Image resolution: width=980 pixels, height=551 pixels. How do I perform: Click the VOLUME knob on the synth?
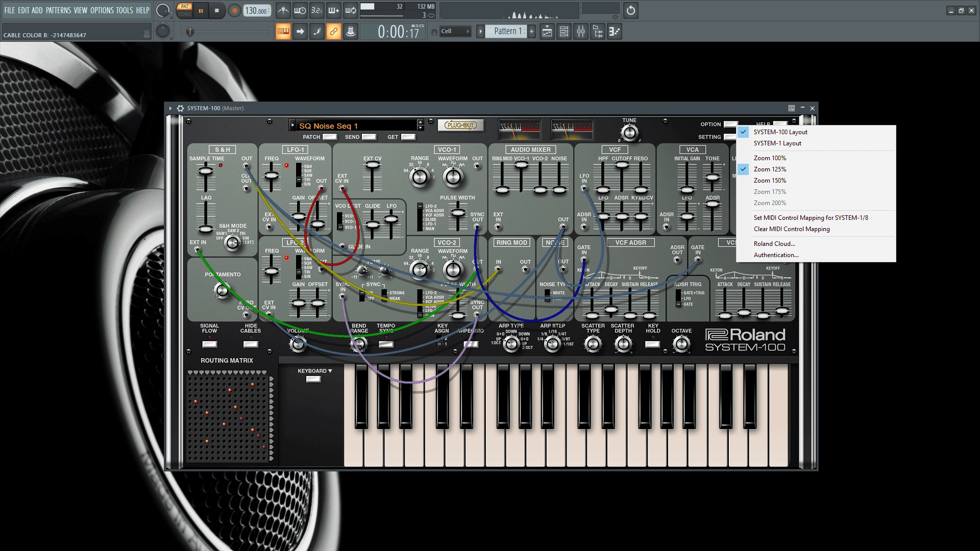point(298,344)
